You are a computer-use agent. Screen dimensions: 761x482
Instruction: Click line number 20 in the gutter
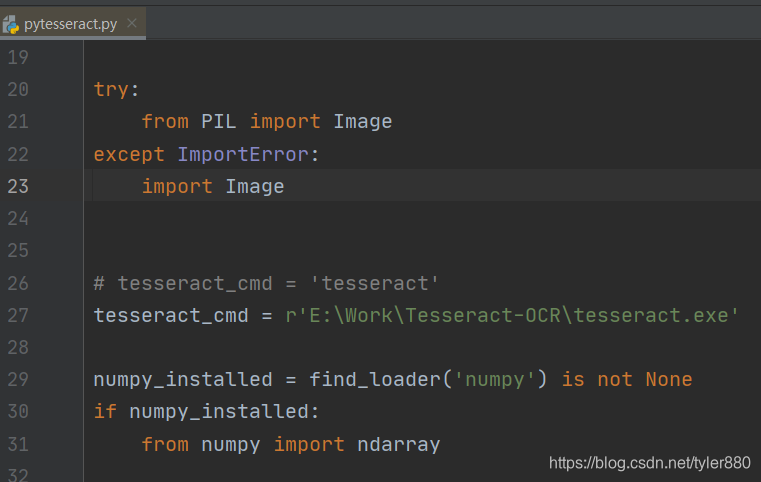[x=18, y=89]
